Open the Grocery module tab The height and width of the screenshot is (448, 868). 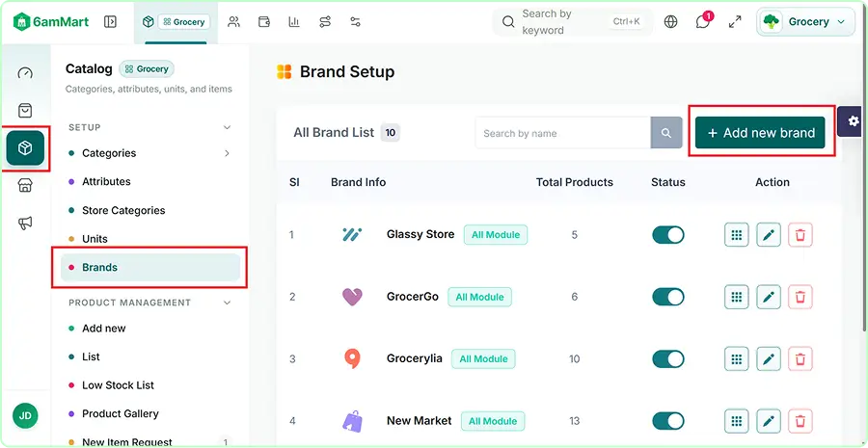pyautogui.click(x=176, y=22)
